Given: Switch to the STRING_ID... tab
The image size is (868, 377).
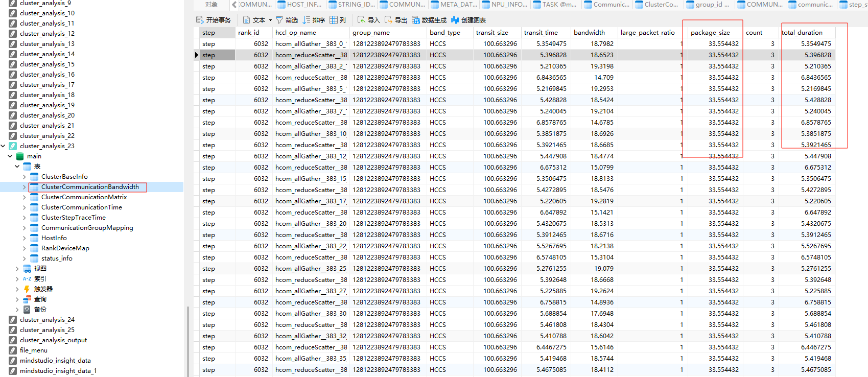Looking at the screenshot, I should click(352, 5).
